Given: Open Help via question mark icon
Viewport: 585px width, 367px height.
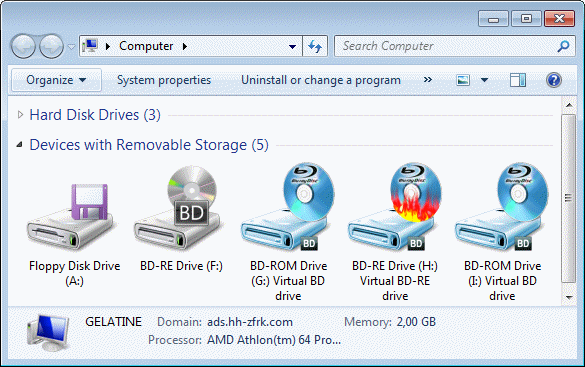Looking at the screenshot, I should click(554, 80).
